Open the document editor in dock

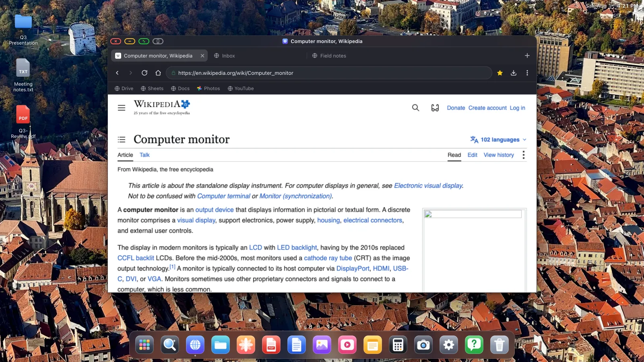coord(297,345)
